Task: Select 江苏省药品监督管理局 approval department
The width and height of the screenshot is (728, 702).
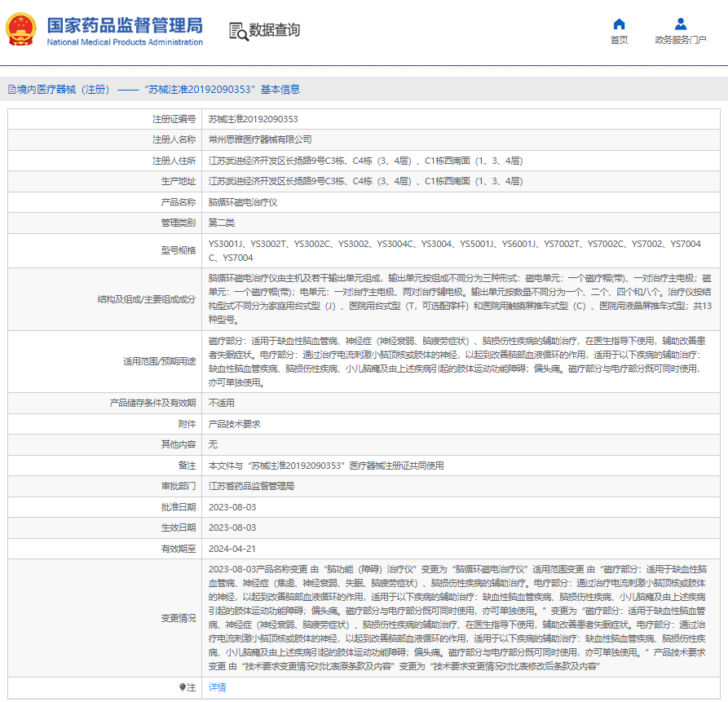Action: coord(251,486)
